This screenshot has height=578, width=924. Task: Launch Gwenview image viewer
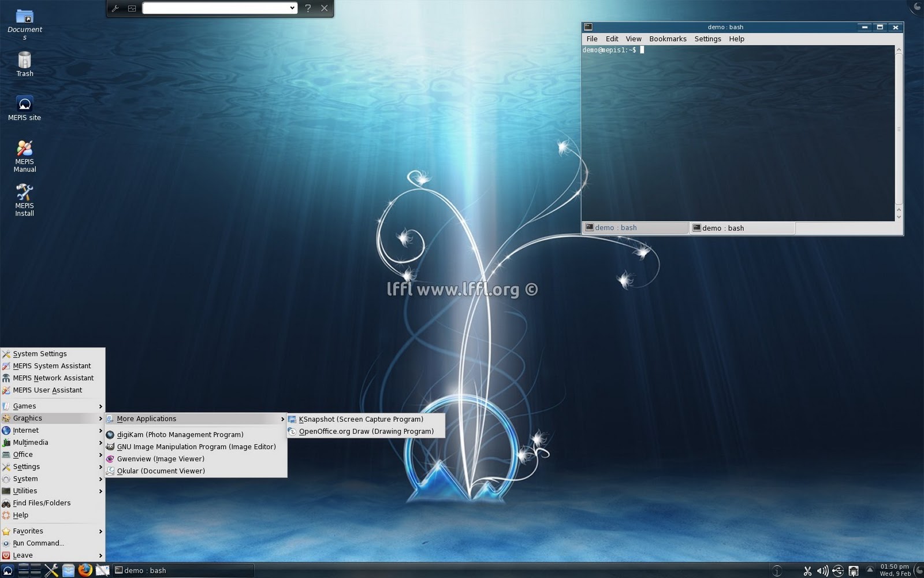point(196,459)
